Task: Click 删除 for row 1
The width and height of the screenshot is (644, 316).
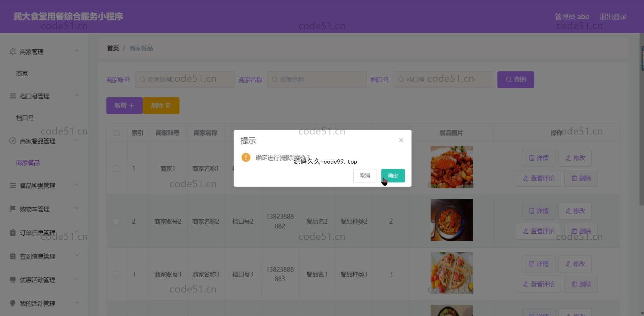Action: click(x=581, y=178)
